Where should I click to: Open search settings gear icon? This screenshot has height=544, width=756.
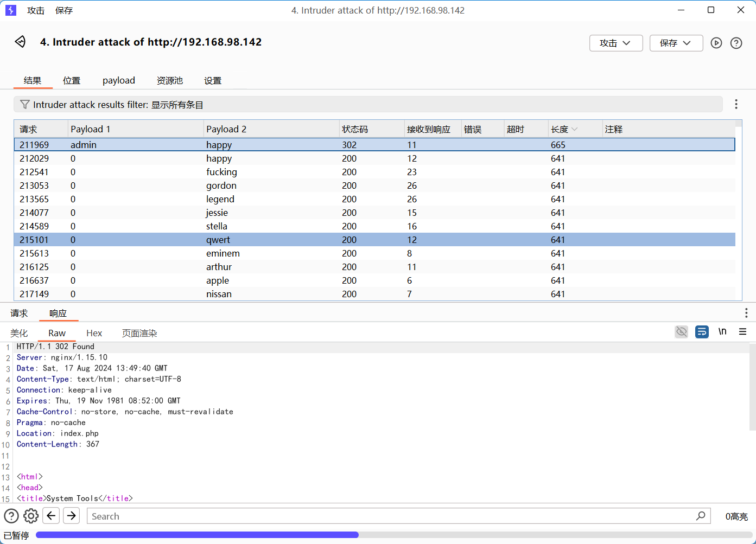click(x=31, y=516)
